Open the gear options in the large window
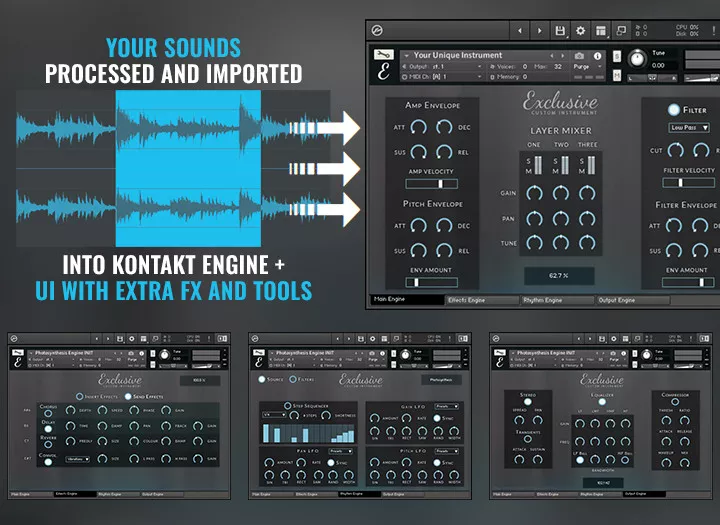 pyautogui.click(x=580, y=31)
